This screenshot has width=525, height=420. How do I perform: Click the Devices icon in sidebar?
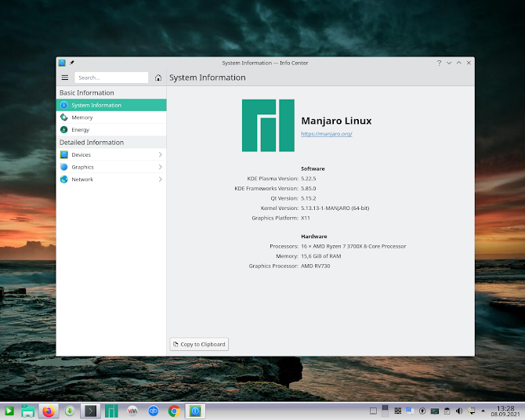coord(64,154)
